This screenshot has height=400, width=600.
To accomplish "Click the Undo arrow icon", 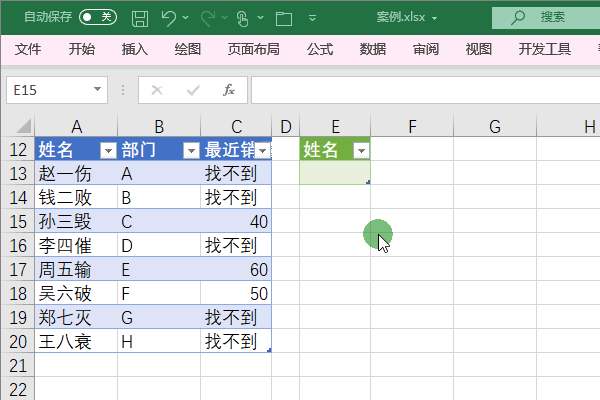I will [x=168, y=18].
